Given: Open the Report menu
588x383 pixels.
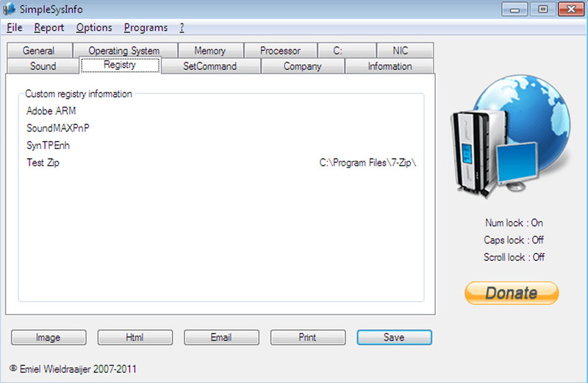Looking at the screenshot, I should 49,28.
